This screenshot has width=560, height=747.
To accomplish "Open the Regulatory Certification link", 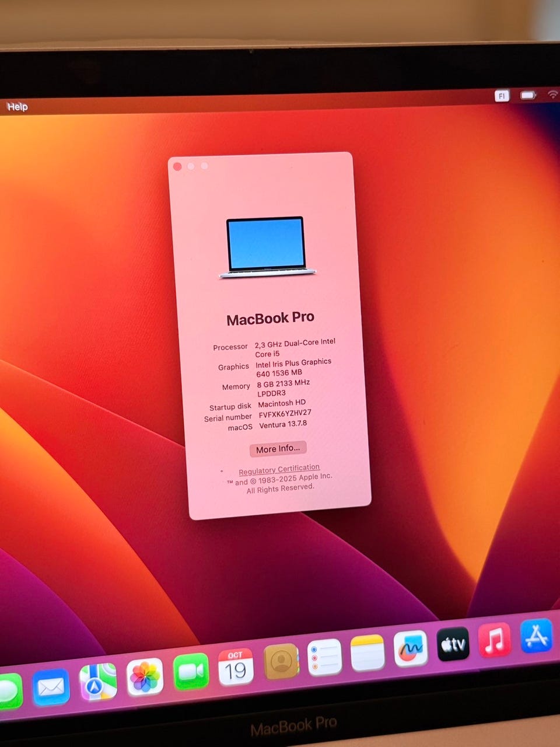I will tap(279, 469).
